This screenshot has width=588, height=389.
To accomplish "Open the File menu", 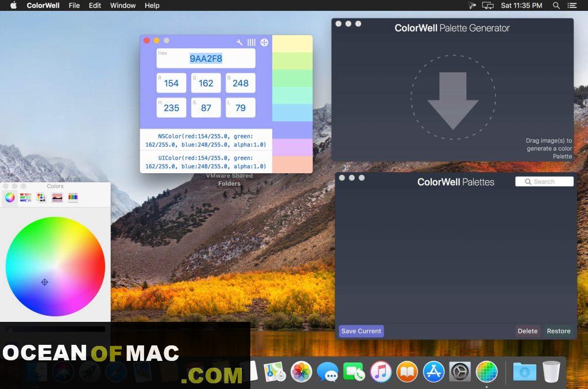I will click(74, 5).
